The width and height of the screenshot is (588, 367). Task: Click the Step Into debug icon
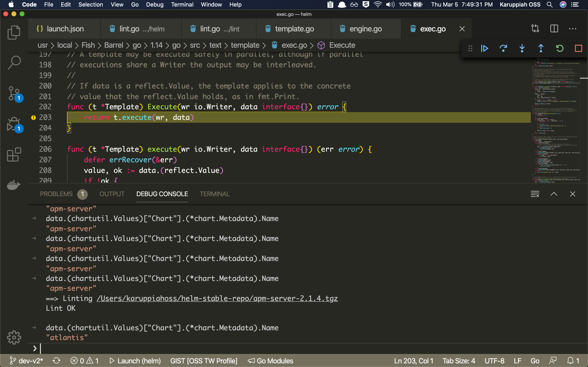pos(521,48)
